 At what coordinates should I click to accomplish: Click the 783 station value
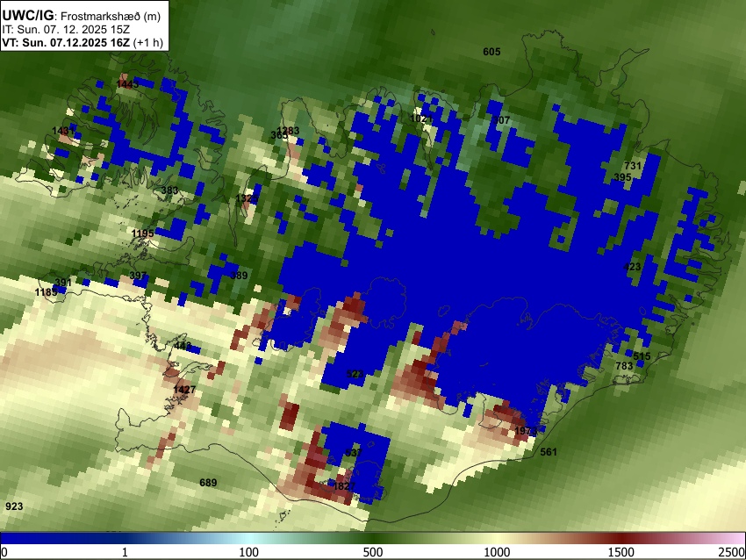click(x=624, y=366)
